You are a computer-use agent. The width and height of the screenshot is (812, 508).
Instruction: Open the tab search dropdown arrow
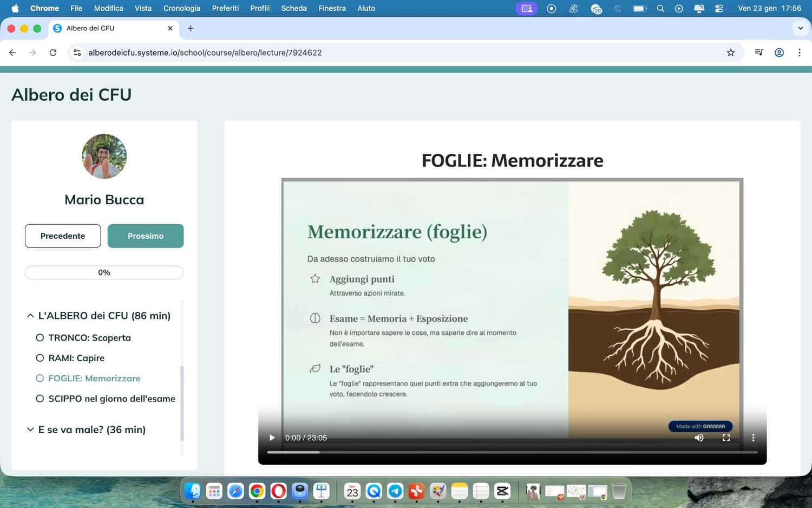point(800,28)
